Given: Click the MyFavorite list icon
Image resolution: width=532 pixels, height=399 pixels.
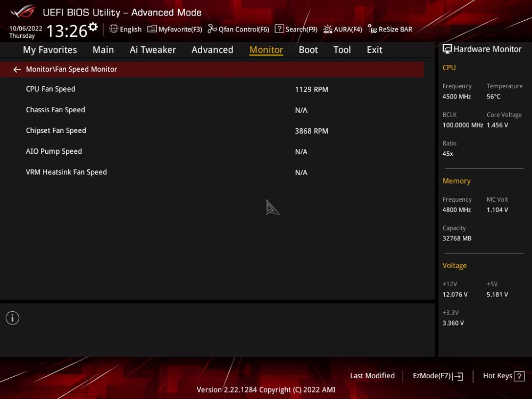Looking at the screenshot, I should (x=152, y=29).
